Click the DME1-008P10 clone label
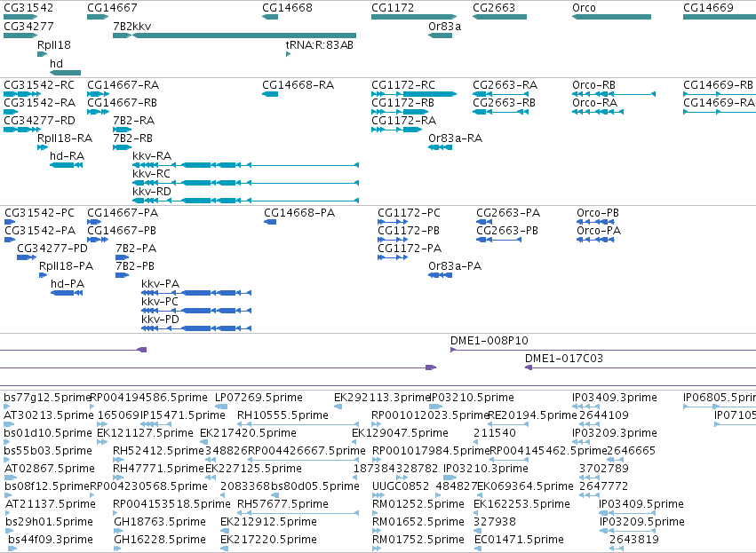The image size is (756, 553). [x=489, y=341]
